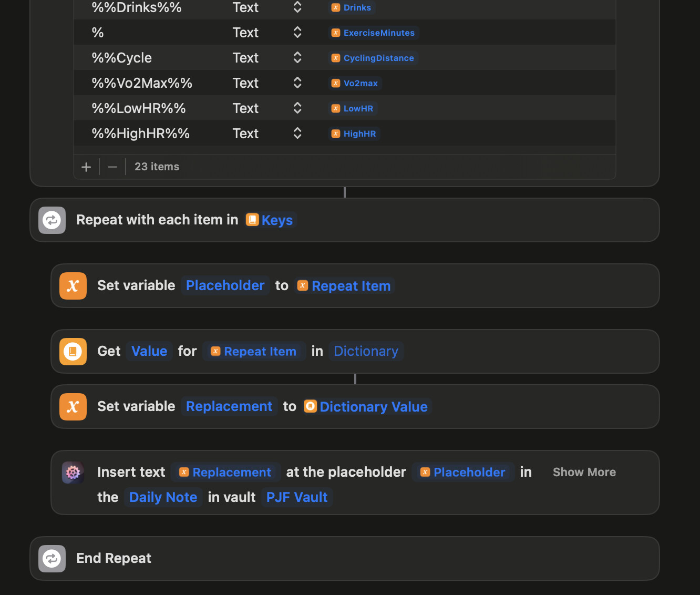The image size is (700, 595).
Task: Edit the %%LowHR%% key field
Action: tap(139, 108)
